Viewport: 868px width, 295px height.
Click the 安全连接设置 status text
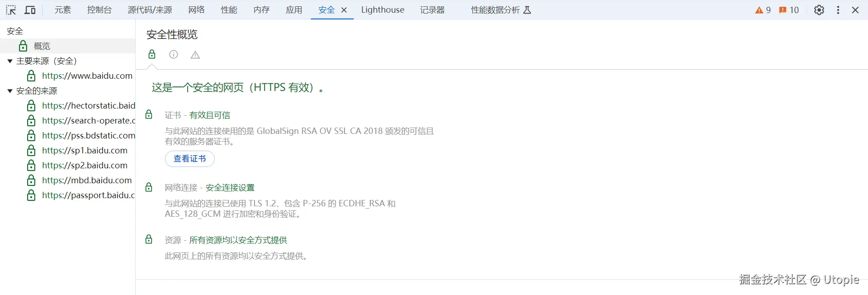click(230, 187)
